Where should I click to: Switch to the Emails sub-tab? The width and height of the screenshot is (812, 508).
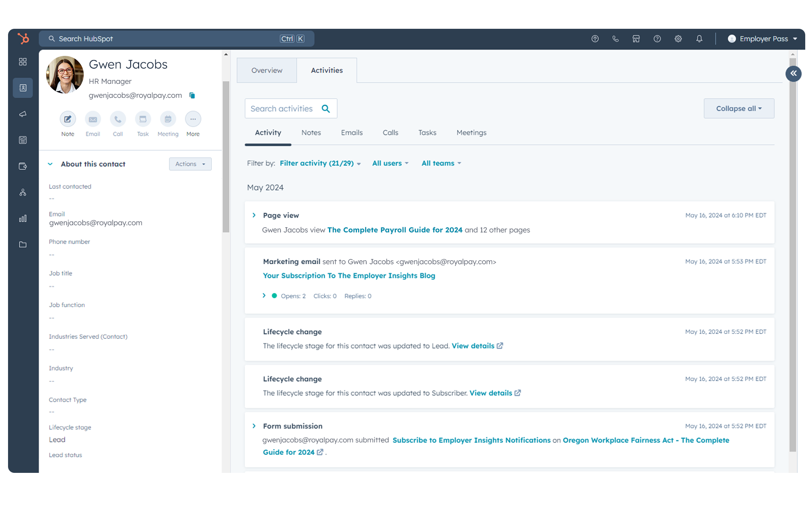point(352,133)
